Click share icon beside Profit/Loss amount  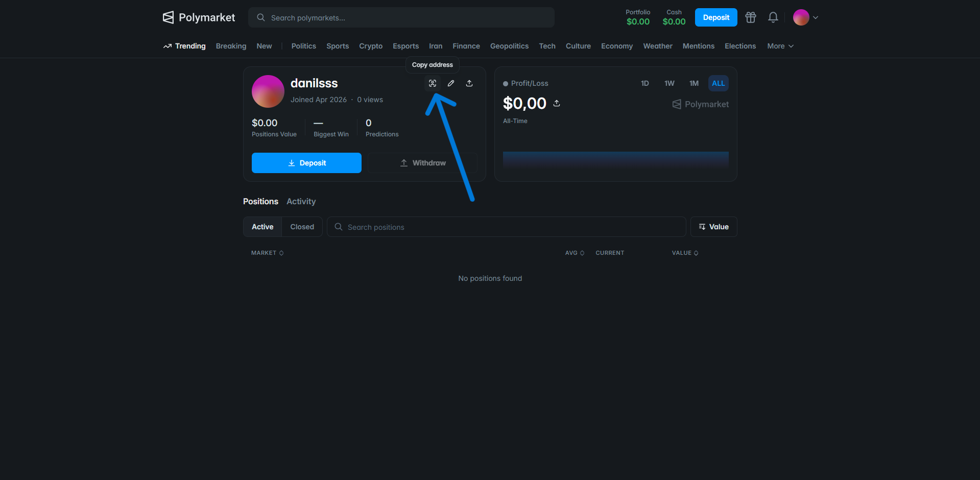click(557, 103)
